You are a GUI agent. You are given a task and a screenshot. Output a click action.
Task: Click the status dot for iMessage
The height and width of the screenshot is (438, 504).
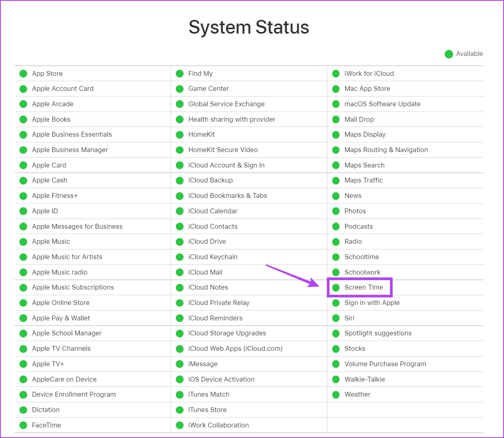[x=180, y=364]
